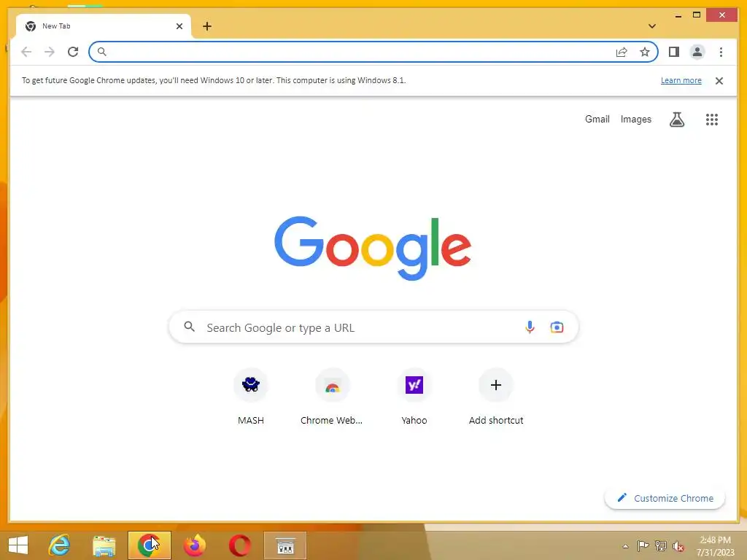Viewport: 747px width, 560px height.
Task: Open Chrome's three-dot menu
Action: [721, 52]
